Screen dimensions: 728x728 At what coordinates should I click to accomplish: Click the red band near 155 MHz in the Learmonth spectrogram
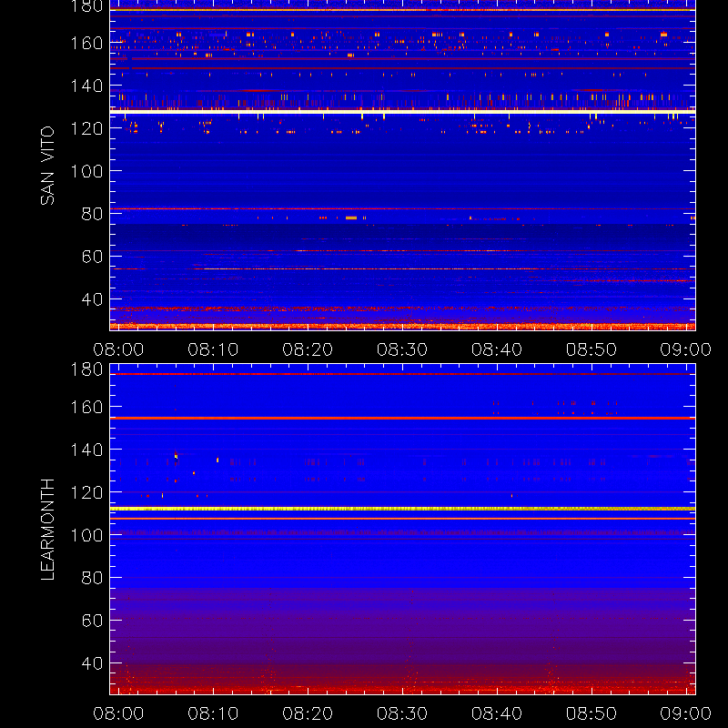coord(402,419)
